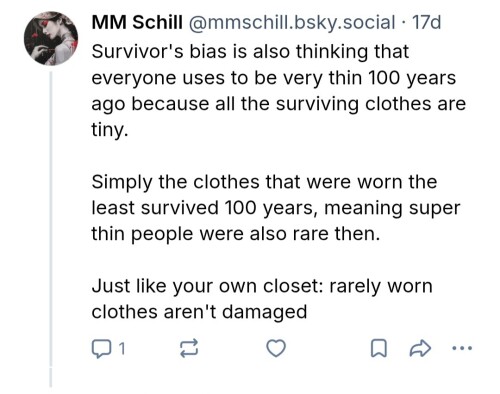Click the reply count number 1

[122, 349]
